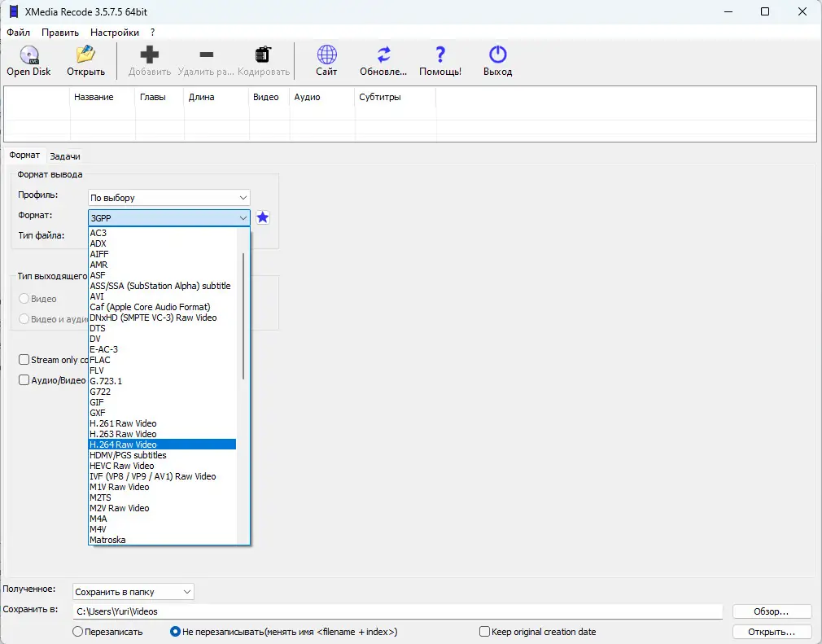Open the Сохранить в папку dropdown
This screenshot has height=644, width=822.
click(x=133, y=592)
